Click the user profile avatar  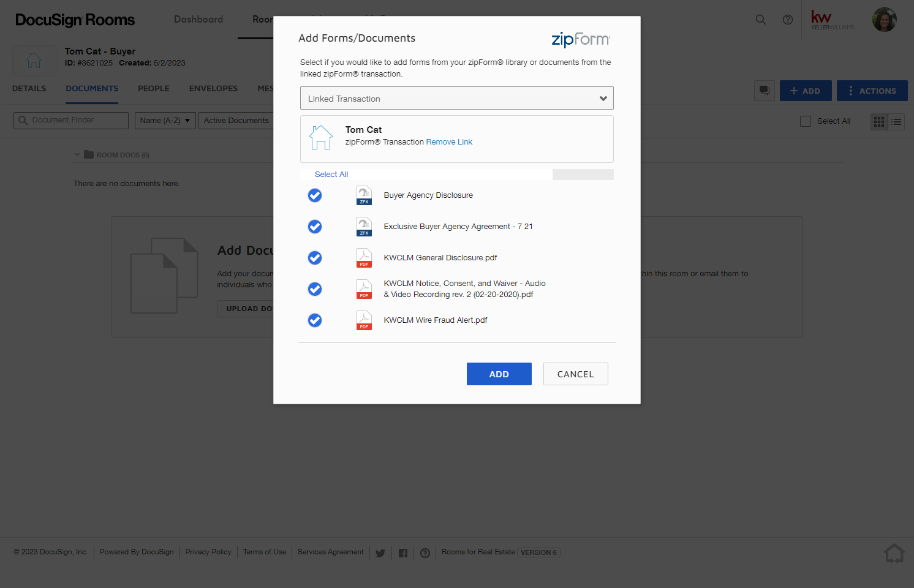click(884, 20)
